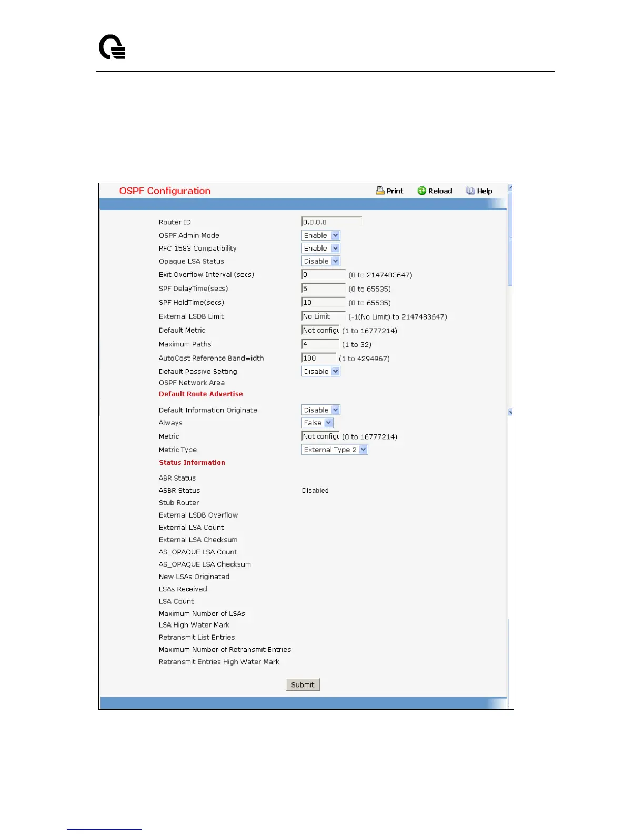Viewport: 644px width, 834px height.
Task: Open the Default Information Originate dropdown
Action: [x=321, y=410]
